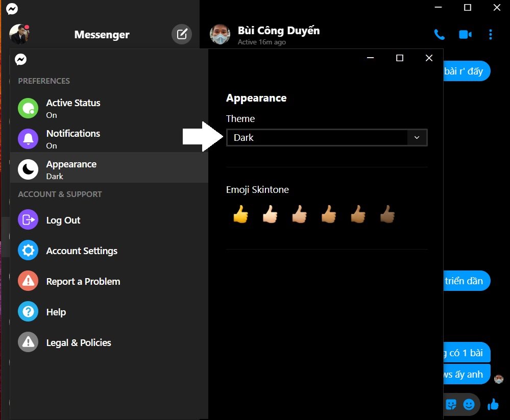The width and height of the screenshot is (510, 420).
Task: Select the Appearance preferences item
Action: point(71,169)
